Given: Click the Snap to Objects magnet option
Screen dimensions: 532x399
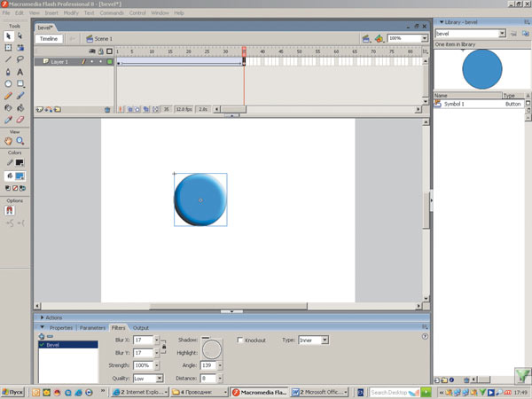Looking at the screenshot, I should 8,211.
